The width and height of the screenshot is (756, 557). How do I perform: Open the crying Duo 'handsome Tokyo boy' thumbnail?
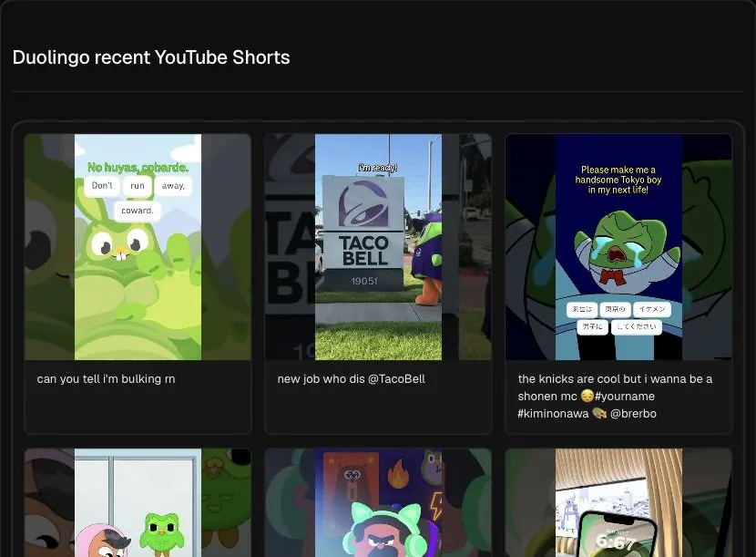(618, 247)
